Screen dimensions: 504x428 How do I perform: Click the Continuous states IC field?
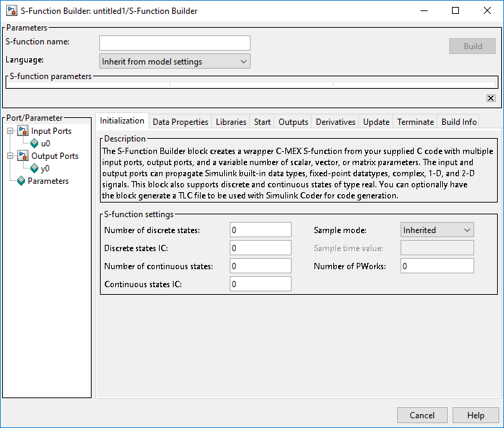pyautogui.click(x=261, y=284)
